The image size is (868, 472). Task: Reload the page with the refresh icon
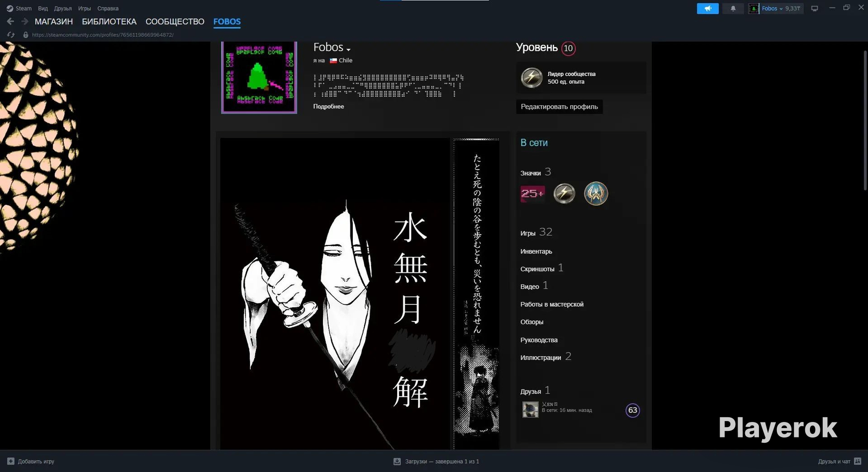[11, 35]
